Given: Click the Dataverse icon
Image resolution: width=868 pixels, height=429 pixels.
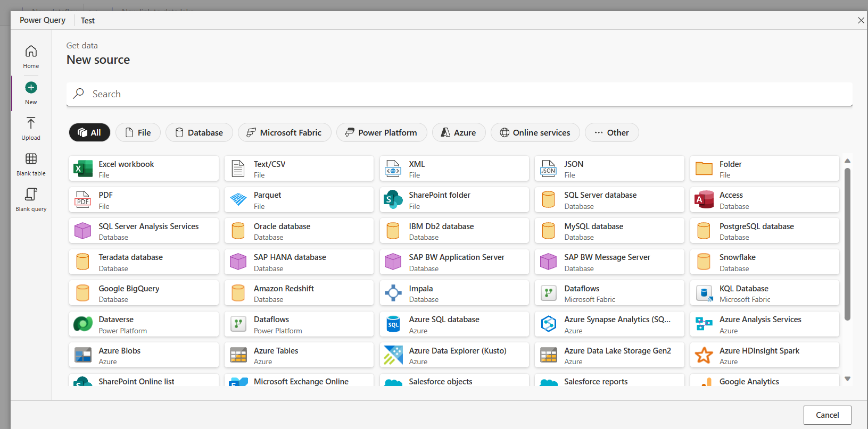Looking at the screenshot, I should pos(82,324).
